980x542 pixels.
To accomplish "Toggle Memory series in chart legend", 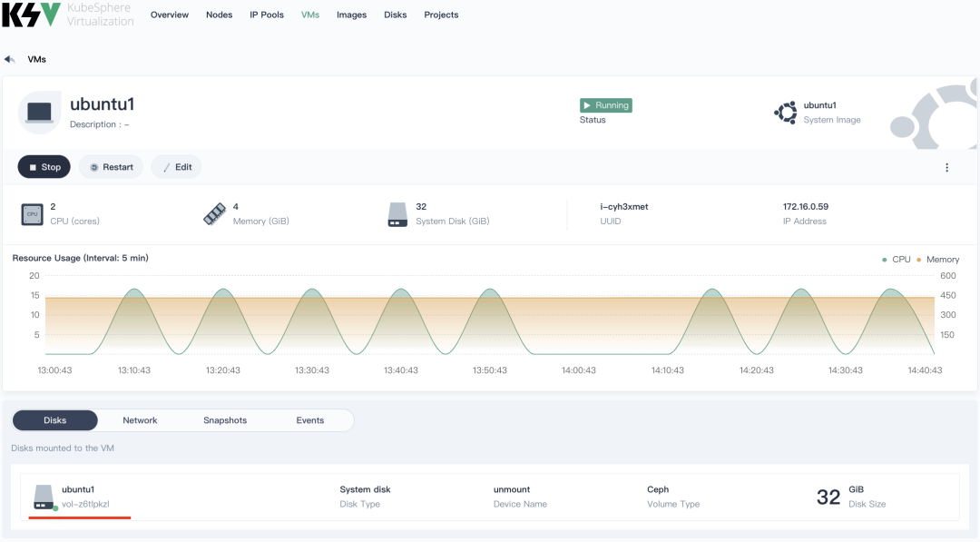I will [937, 260].
